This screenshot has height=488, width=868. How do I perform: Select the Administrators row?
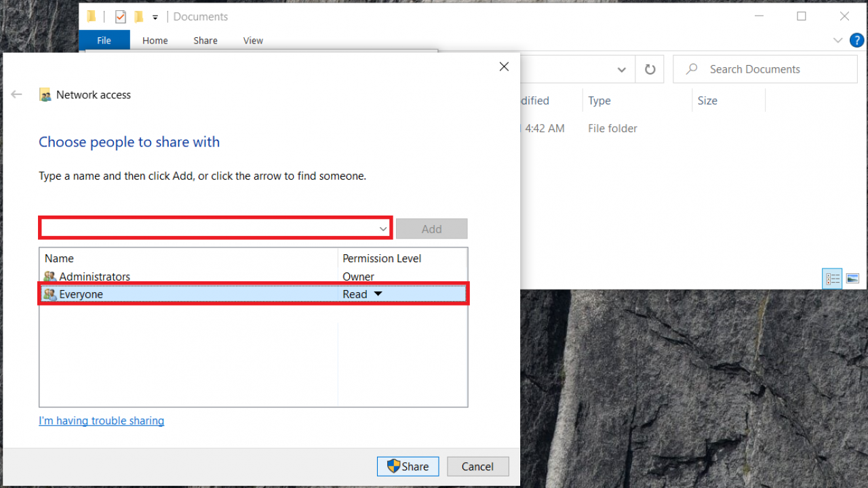tap(253, 277)
